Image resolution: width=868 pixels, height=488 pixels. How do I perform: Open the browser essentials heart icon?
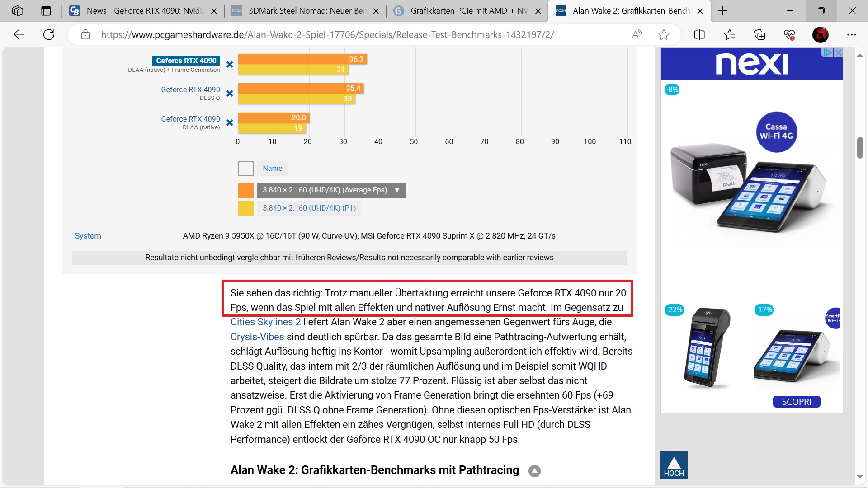(789, 34)
